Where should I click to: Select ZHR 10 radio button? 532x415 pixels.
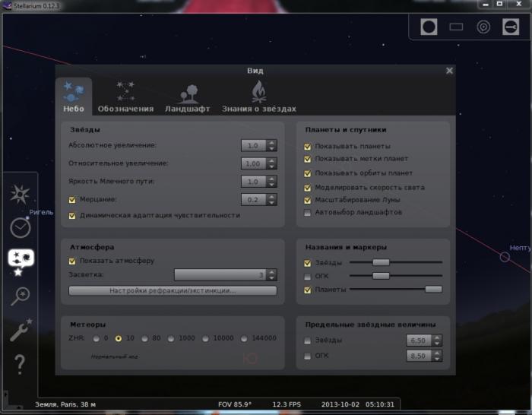[119, 338]
